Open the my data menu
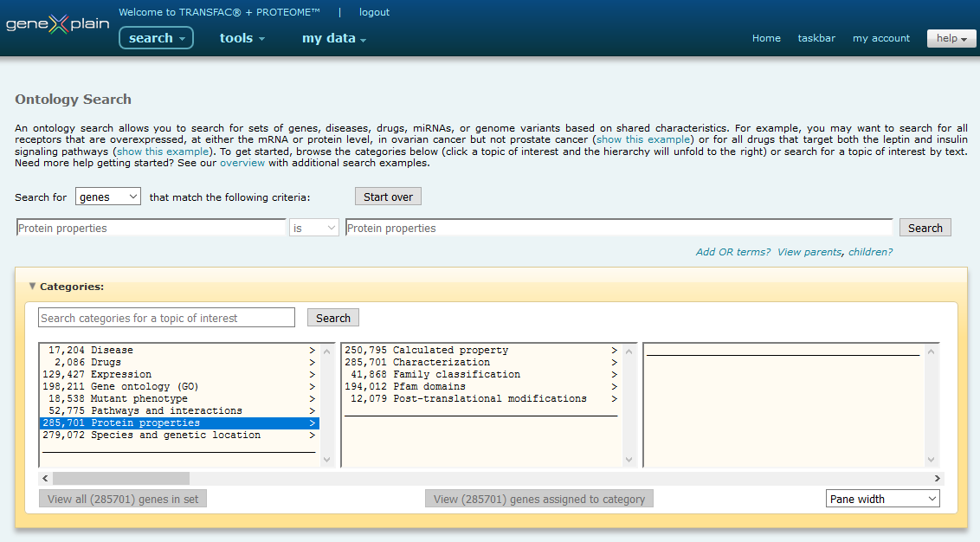Screen dimensions: 980x542 [334, 38]
